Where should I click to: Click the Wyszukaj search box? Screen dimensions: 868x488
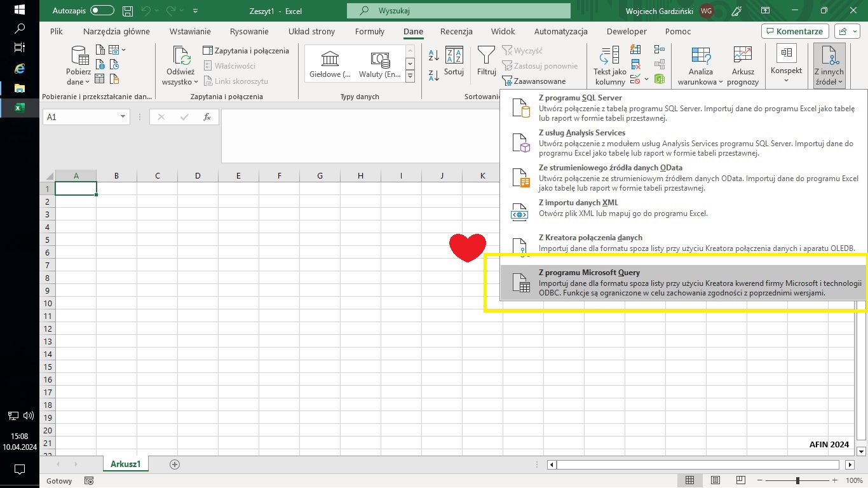click(458, 11)
